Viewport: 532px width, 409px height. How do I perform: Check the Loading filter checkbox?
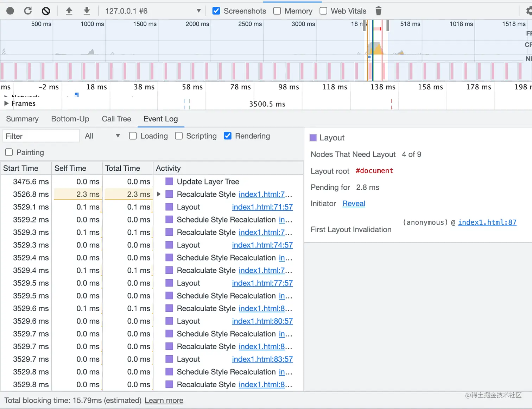point(133,136)
